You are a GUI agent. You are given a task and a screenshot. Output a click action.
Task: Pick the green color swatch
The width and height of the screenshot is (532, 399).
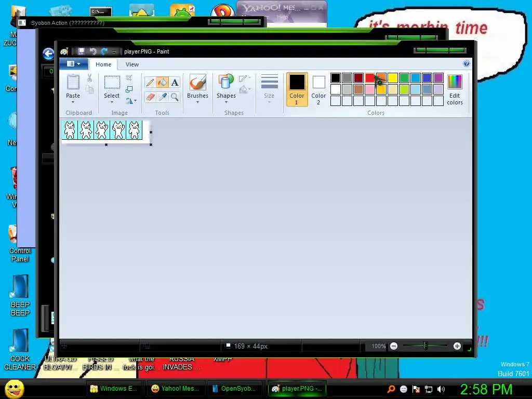[x=404, y=78]
